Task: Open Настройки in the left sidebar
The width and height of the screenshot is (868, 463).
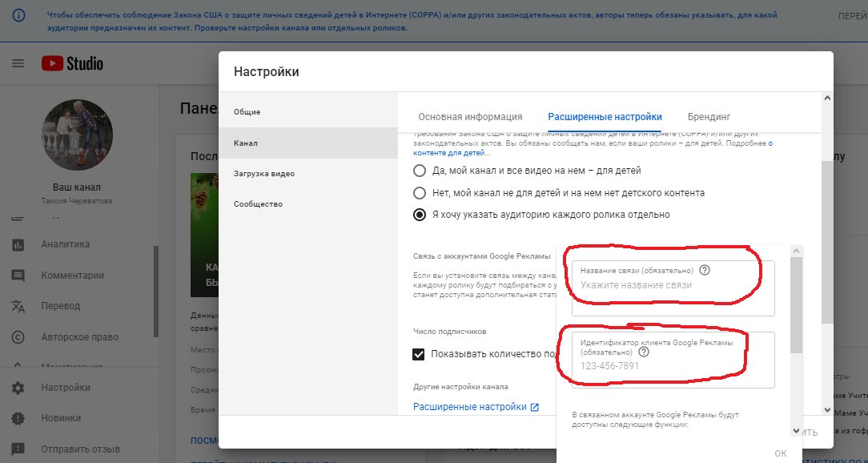Action: [66, 388]
